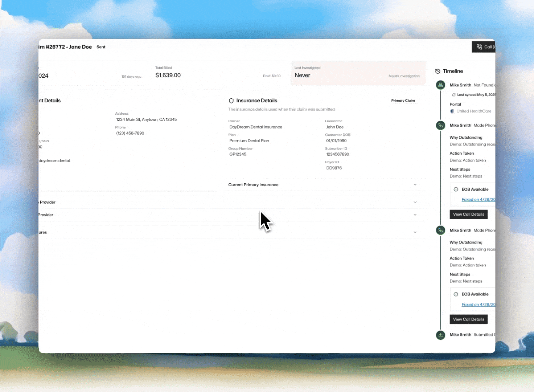Viewport: 534px width, 392px height.
Task: Click address 1234 Main St, Anytown
Action: click(x=147, y=119)
